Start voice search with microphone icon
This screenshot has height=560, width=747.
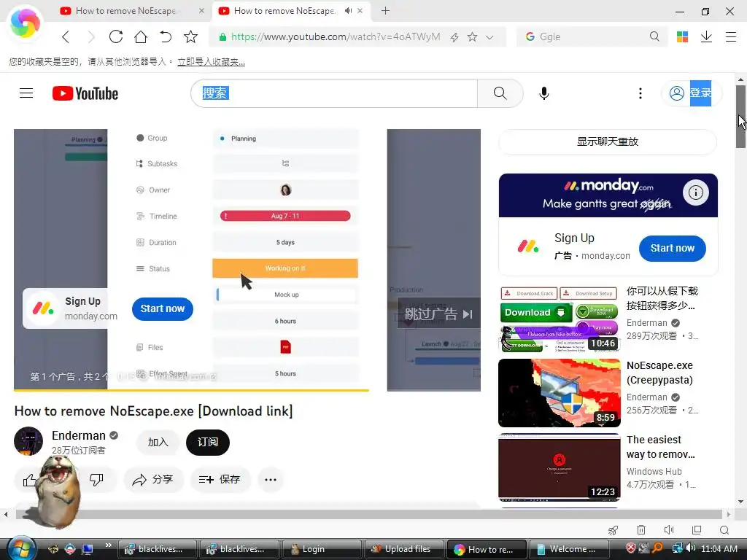click(x=544, y=93)
